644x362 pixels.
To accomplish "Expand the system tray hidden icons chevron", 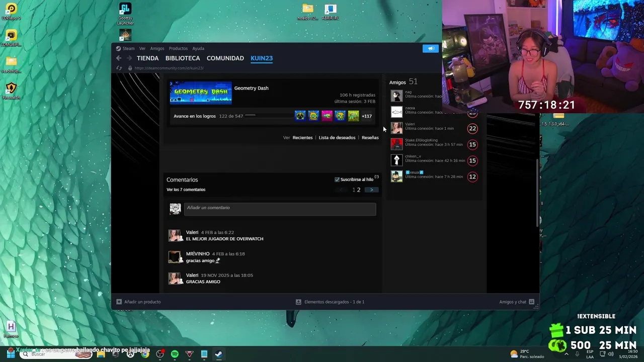I will click(566, 354).
